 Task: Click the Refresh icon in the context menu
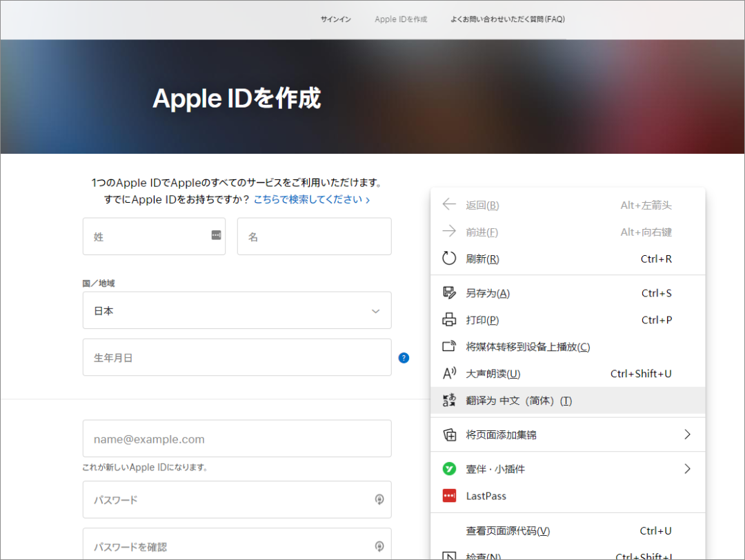point(449,259)
